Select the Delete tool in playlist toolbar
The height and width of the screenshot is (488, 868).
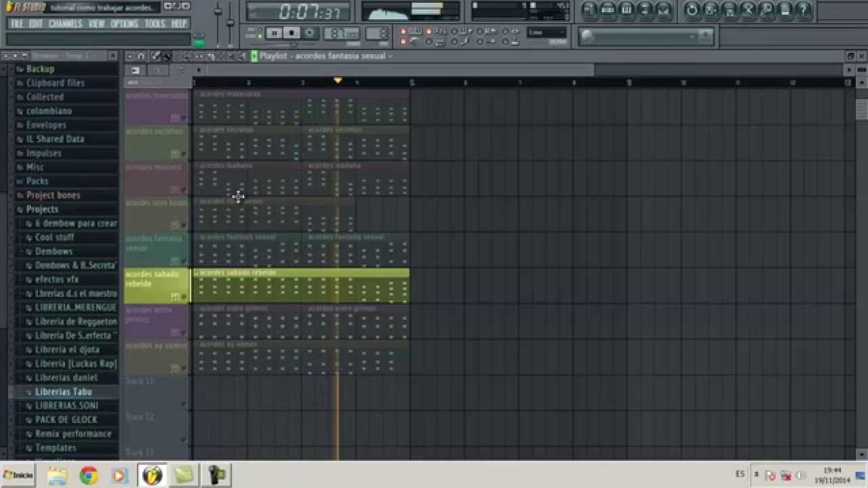(x=178, y=56)
